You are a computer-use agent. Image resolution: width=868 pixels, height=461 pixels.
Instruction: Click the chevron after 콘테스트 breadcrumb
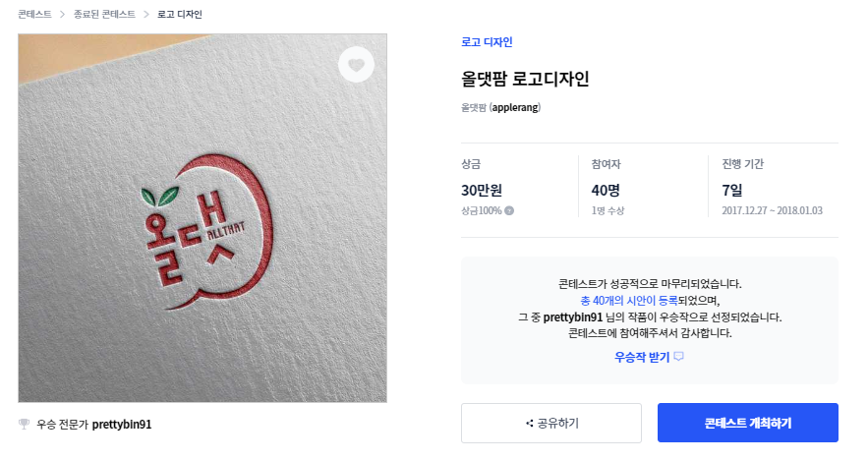[61, 15]
